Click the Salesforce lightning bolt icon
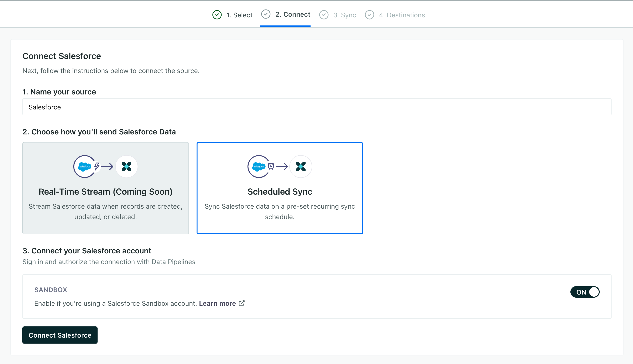 point(97,167)
